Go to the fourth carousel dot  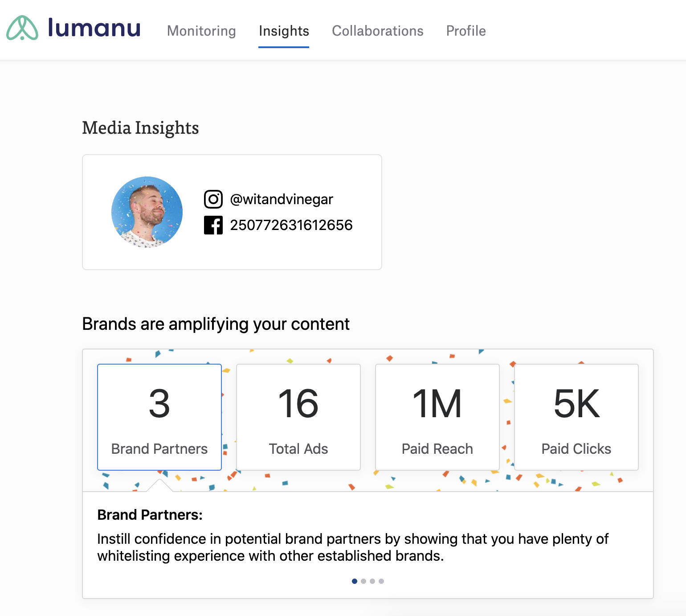[381, 581]
